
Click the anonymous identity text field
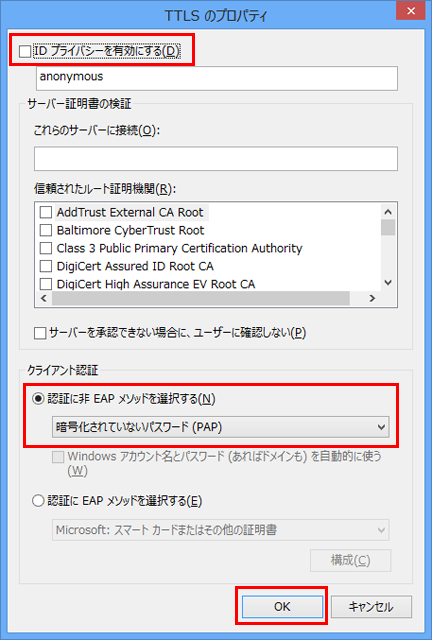[217, 78]
